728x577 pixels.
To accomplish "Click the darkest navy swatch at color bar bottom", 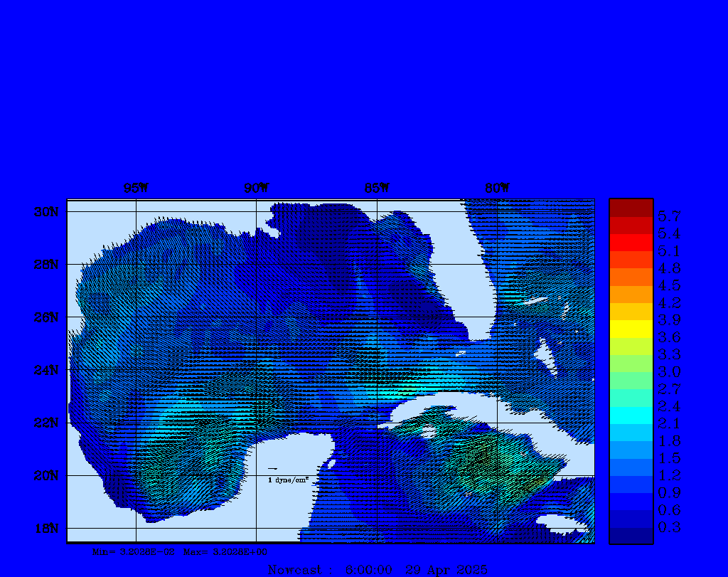I will pyautogui.click(x=631, y=536).
